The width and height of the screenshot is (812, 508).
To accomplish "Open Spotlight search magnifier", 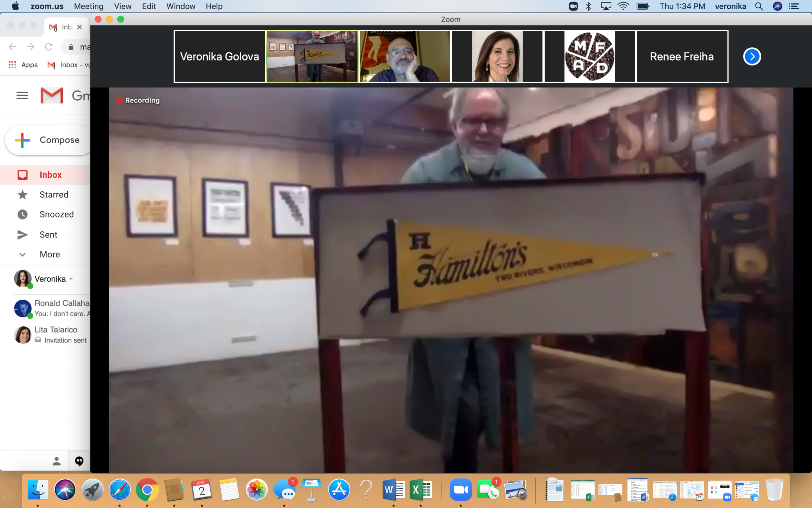I will click(x=759, y=6).
